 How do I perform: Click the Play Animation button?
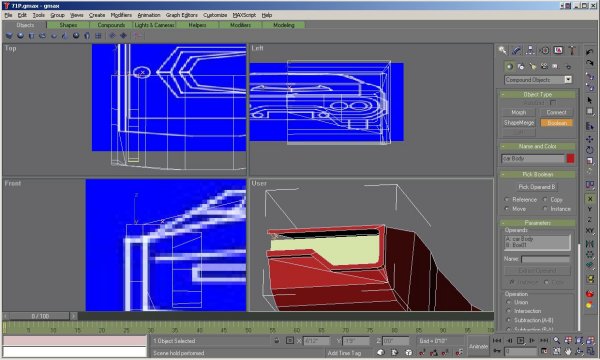(x=520, y=340)
